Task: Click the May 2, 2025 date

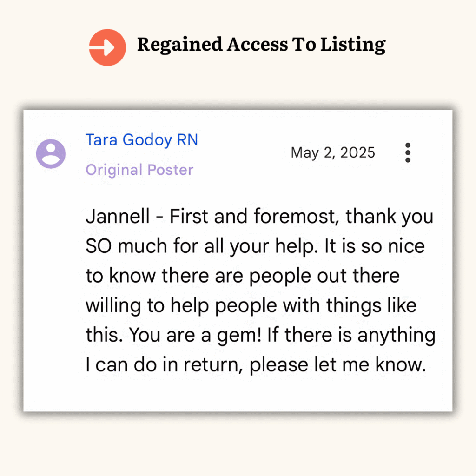Action: [x=333, y=152]
